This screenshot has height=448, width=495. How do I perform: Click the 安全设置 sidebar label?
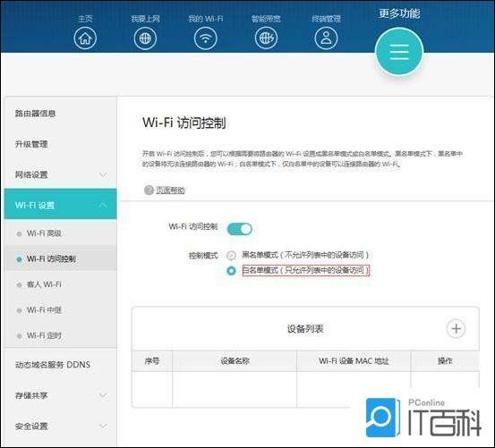[x=31, y=427]
